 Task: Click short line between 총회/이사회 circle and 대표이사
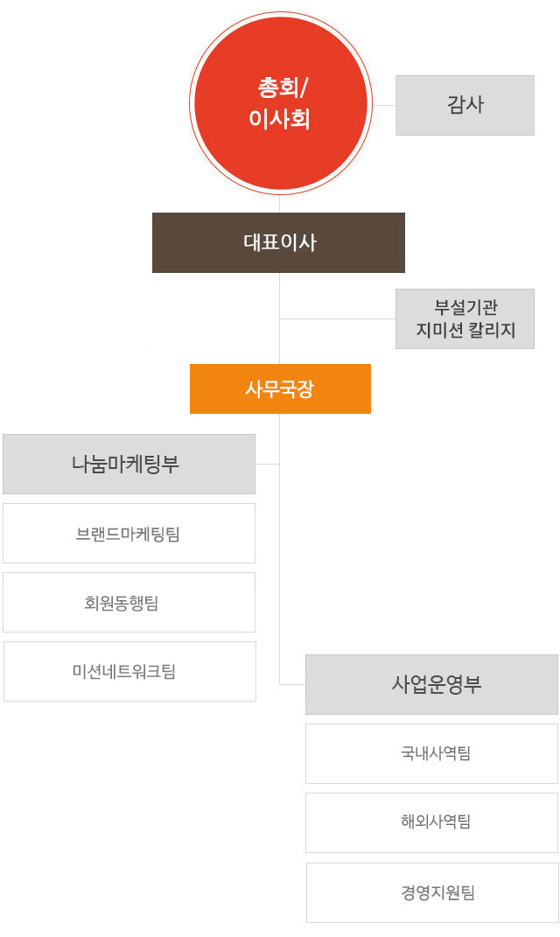click(280, 204)
